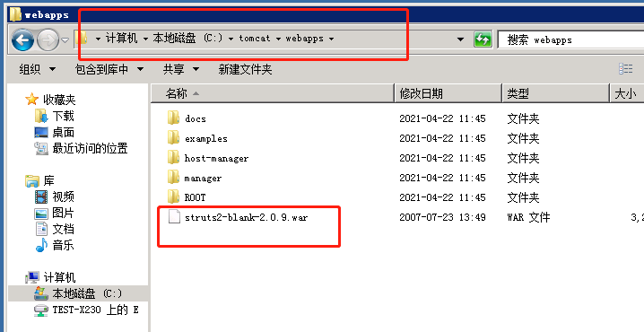The width and height of the screenshot is (644, 332).
Task: Click the 库 libraries icon in sidebar
Action: [32, 180]
